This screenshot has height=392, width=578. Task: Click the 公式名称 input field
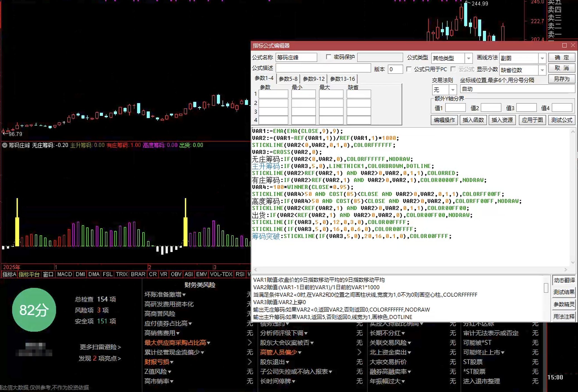(296, 57)
